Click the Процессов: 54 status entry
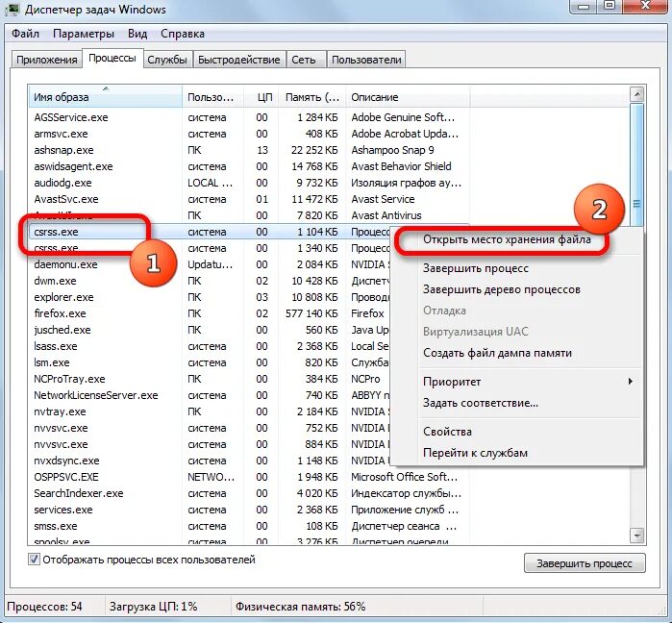672x623 pixels. tap(44, 607)
